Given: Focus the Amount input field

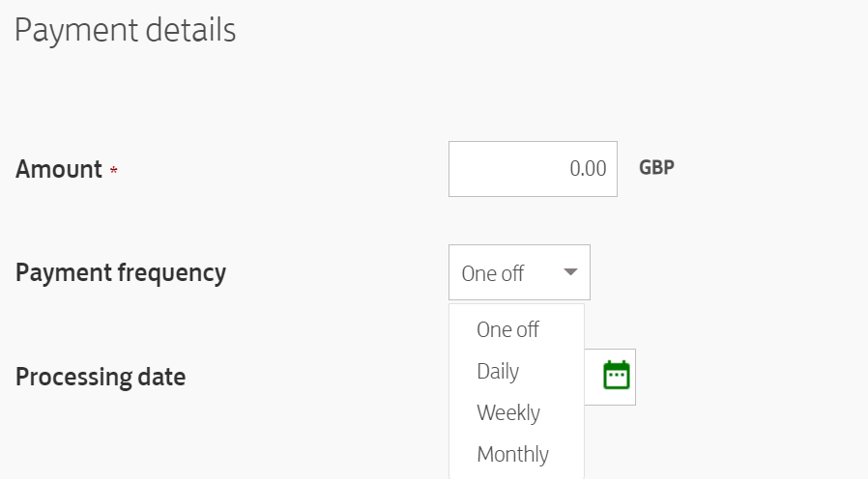Looking at the screenshot, I should pyautogui.click(x=533, y=169).
